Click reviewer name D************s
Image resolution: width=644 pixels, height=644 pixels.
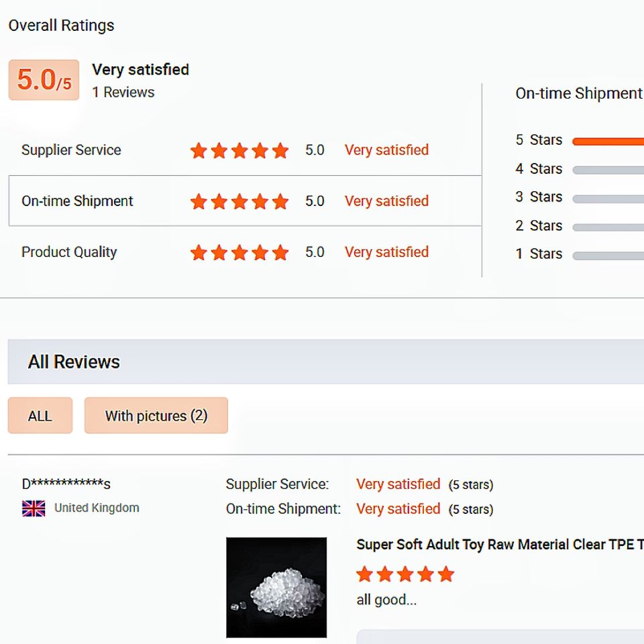[66, 484]
